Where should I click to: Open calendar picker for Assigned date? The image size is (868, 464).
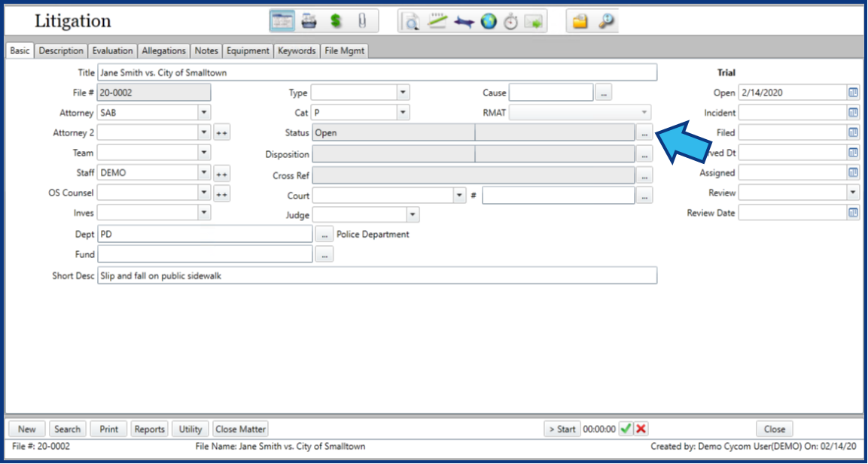pyautogui.click(x=853, y=172)
